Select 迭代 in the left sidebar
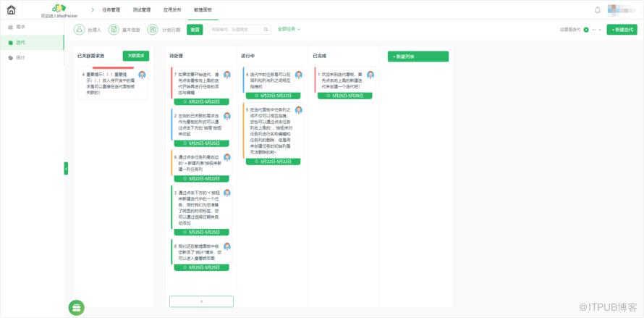The image size is (644, 318). (32, 42)
